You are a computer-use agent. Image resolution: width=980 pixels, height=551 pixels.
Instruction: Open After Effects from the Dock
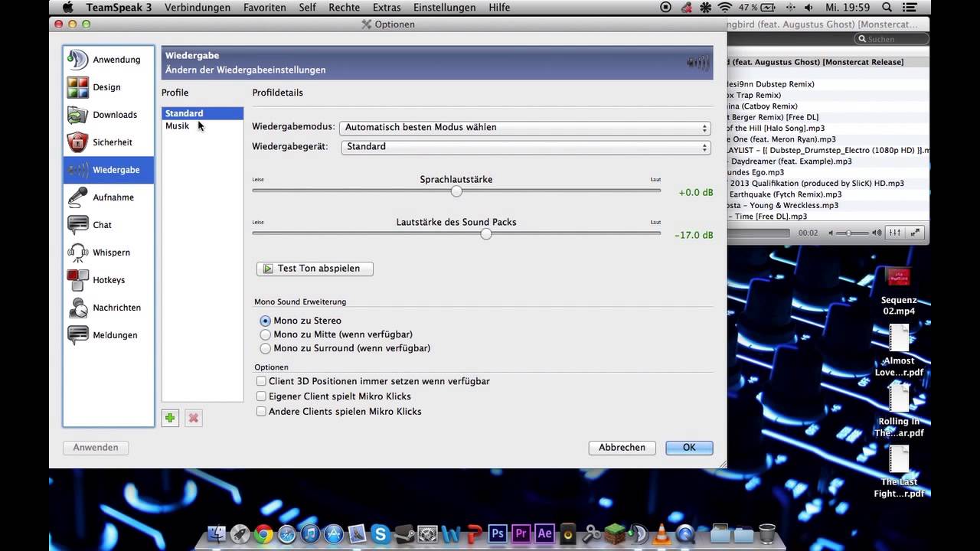545,533
